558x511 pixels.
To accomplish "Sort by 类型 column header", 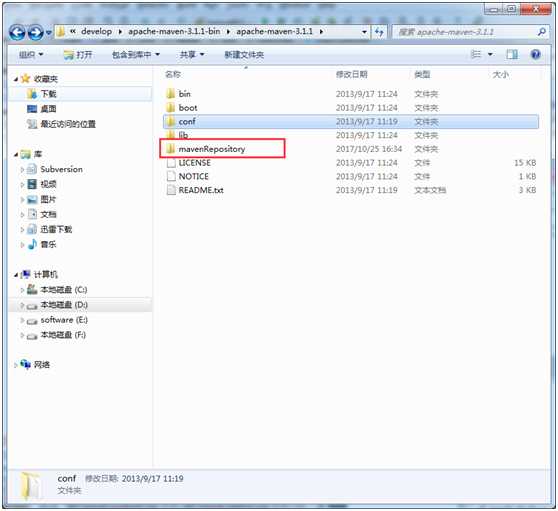I will click(x=422, y=74).
